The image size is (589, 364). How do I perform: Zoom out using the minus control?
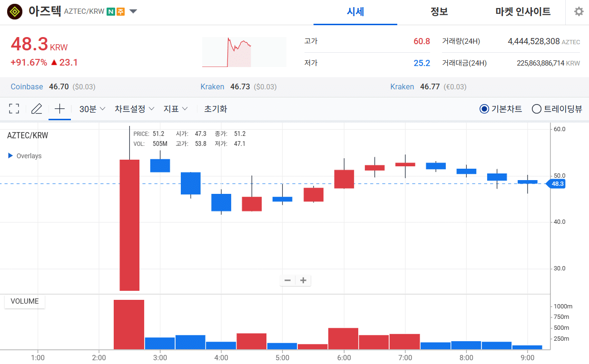pos(287,280)
